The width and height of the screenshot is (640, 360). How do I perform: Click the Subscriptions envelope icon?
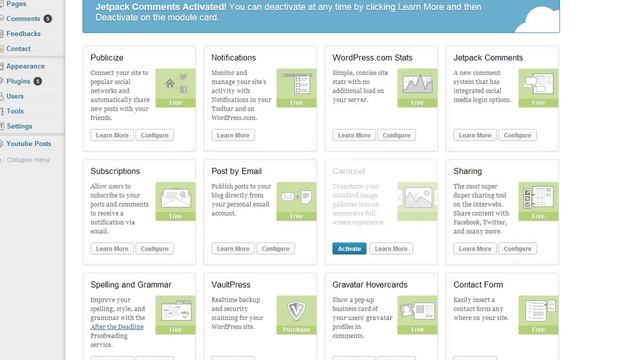(x=176, y=201)
